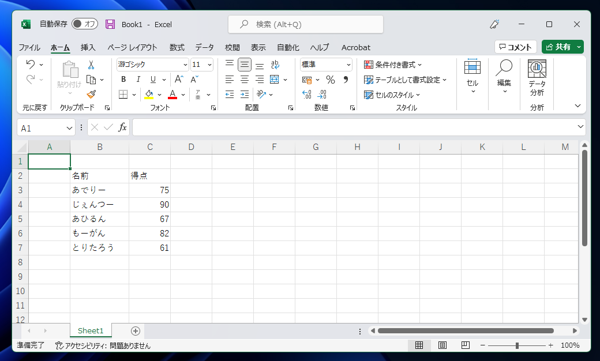Open Conditional Formatting menu
The height and width of the screenshot is (361, 600).
coord(393,65)
